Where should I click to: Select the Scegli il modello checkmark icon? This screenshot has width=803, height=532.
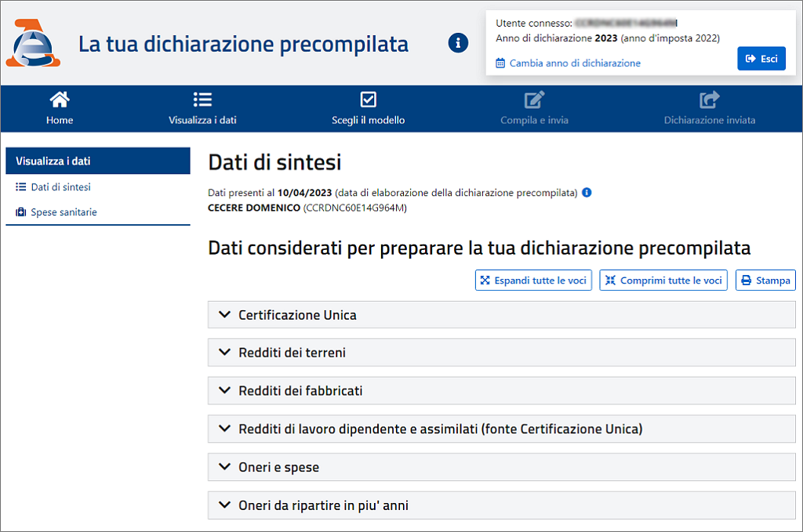368,100
